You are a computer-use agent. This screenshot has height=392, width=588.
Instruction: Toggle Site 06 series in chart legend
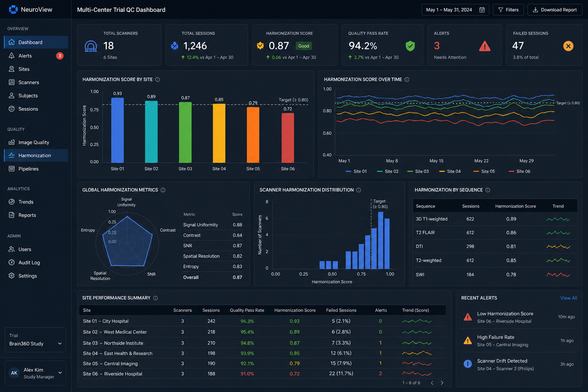click(x=519, y=171)
